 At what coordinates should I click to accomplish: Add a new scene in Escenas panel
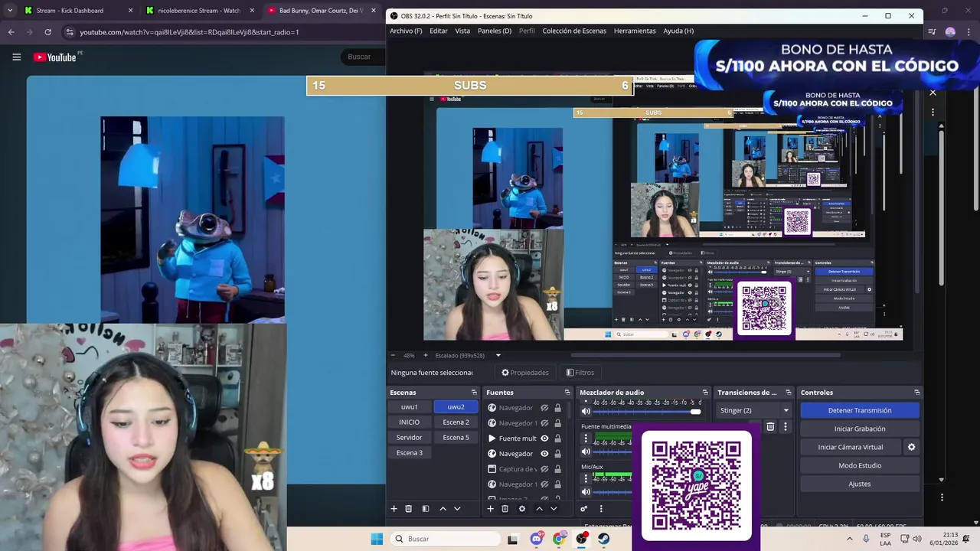pyautogui.click(x=394, y=509)
